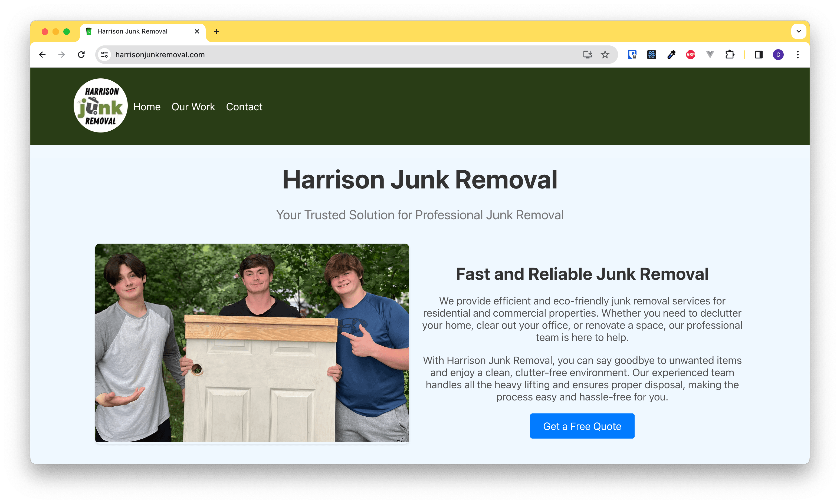Open the React Developer Tools extension
Image resolution: width=840 pixels, height=504 pixels.
click(x=651, y=55)
